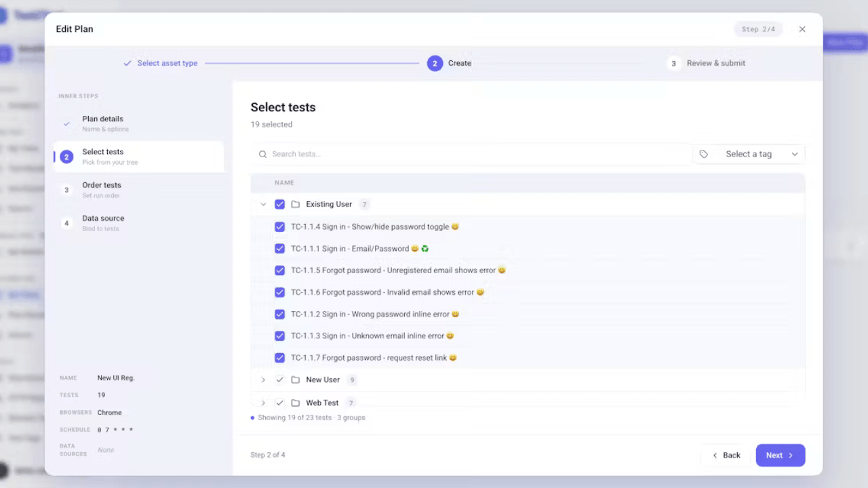
Task: Click the Back button
Action: click(x=726, y=455)
